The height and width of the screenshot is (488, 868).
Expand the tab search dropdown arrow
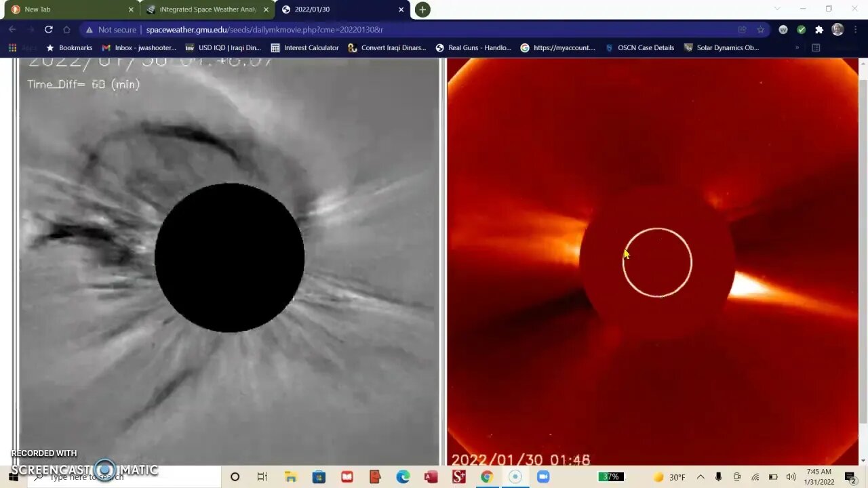coord(777,9)
